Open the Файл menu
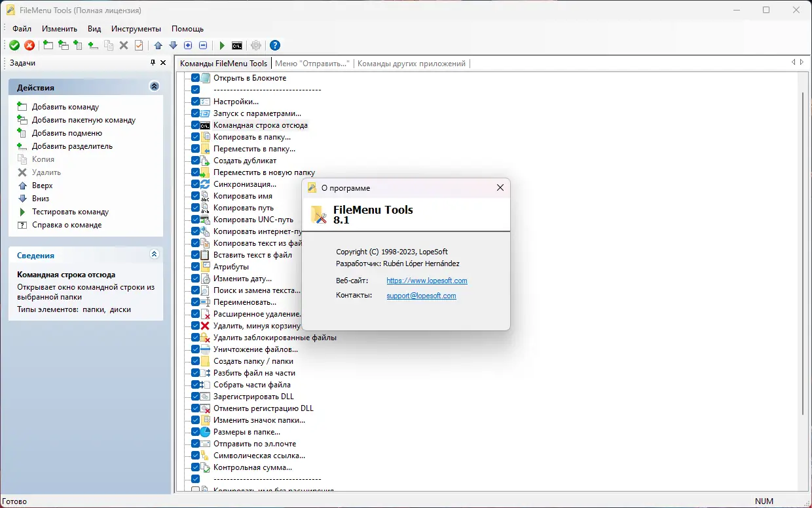 tap(22, 29)
